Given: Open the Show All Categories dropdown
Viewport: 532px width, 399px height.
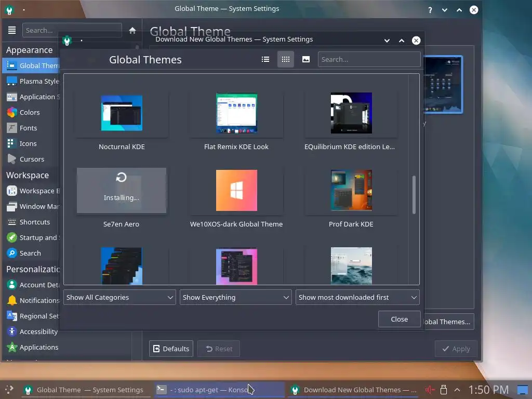Looking at the screenshot, I should tap(119, 297).
